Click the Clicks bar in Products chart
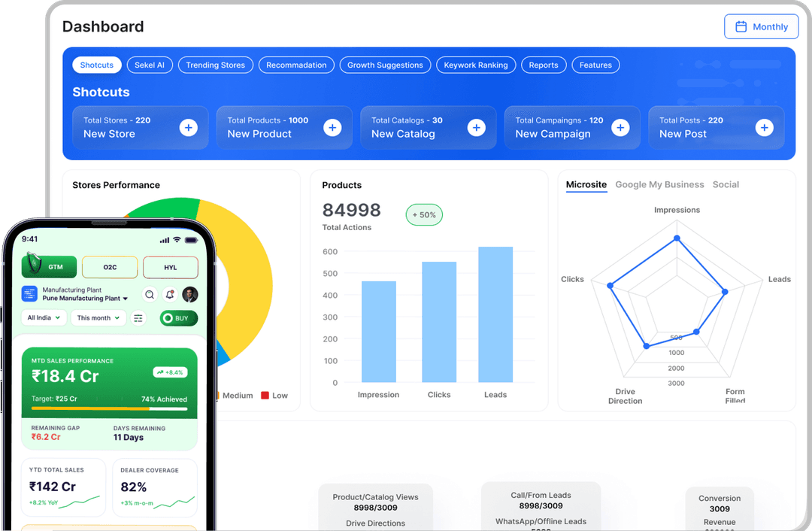This screenshot has width=812, height=531. click(x=439, y=322)
